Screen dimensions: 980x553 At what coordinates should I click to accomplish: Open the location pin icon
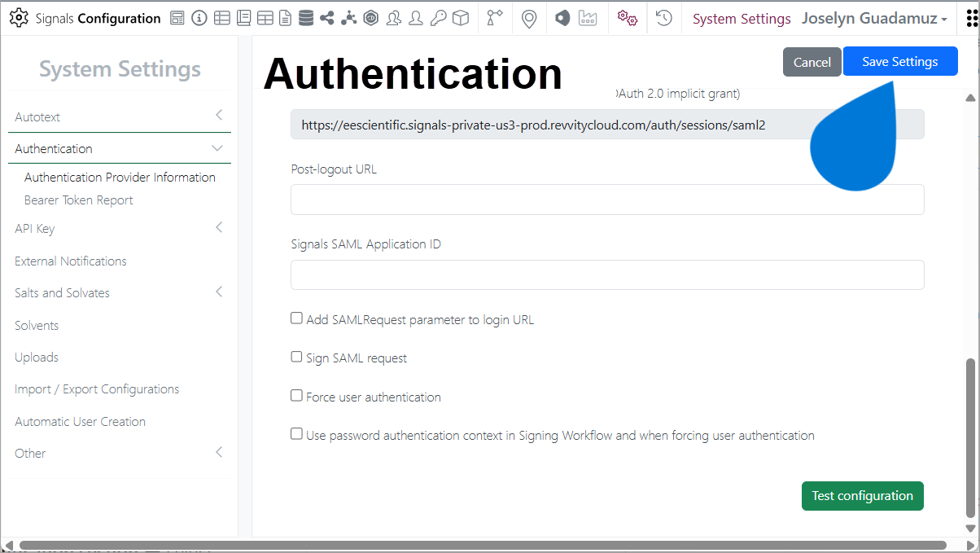tap(529, 18)
